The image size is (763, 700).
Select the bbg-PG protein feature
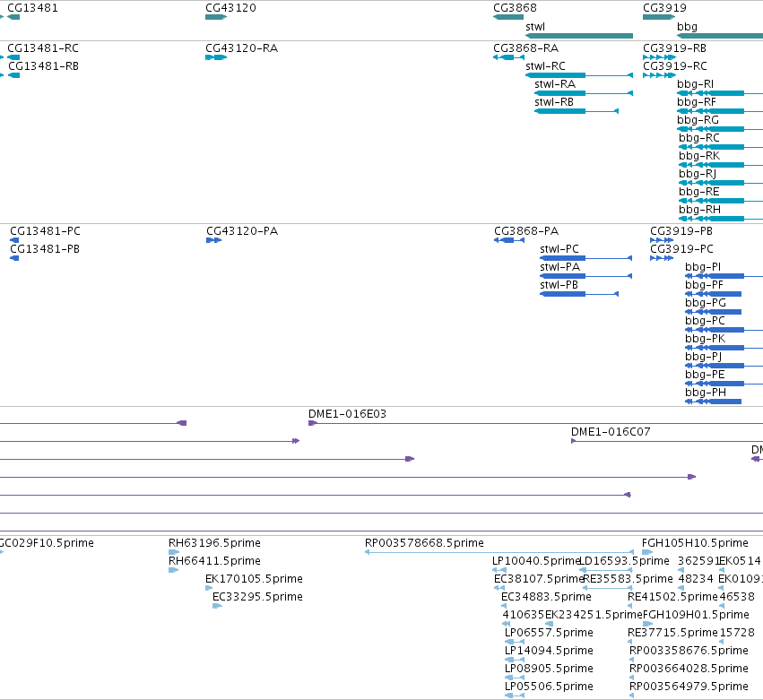click(x=713, y=312)
